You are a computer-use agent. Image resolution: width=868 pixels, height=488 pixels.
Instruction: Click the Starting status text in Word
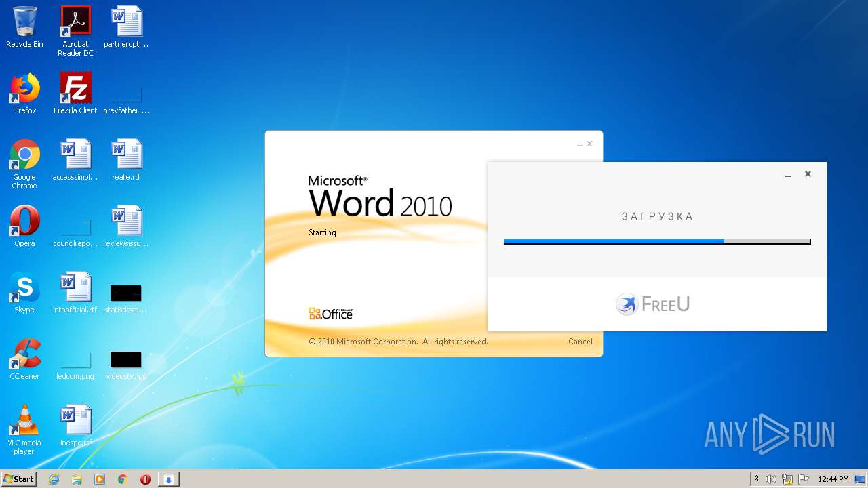(322, 232)
